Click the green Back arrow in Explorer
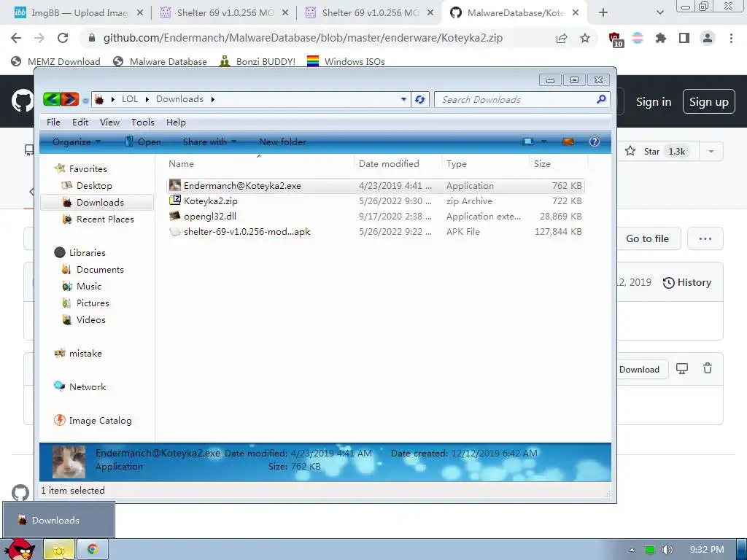 pos(52,99)
